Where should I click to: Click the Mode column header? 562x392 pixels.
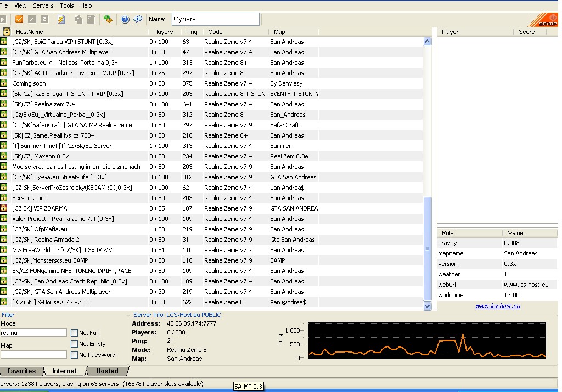point(236,32)
